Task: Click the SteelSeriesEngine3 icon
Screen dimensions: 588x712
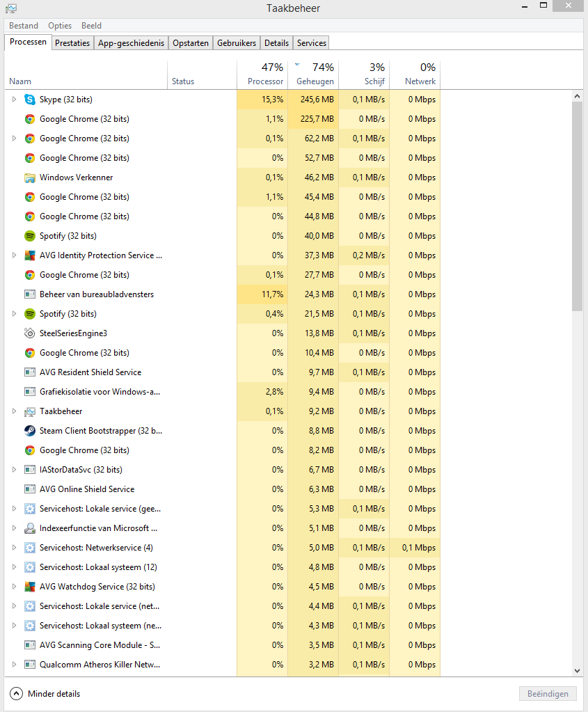Action: pyautogui.click(x=29, y=333)
